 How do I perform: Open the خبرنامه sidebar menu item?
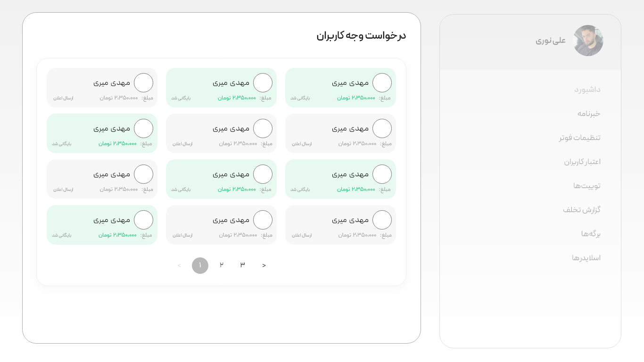coord(589,114)
